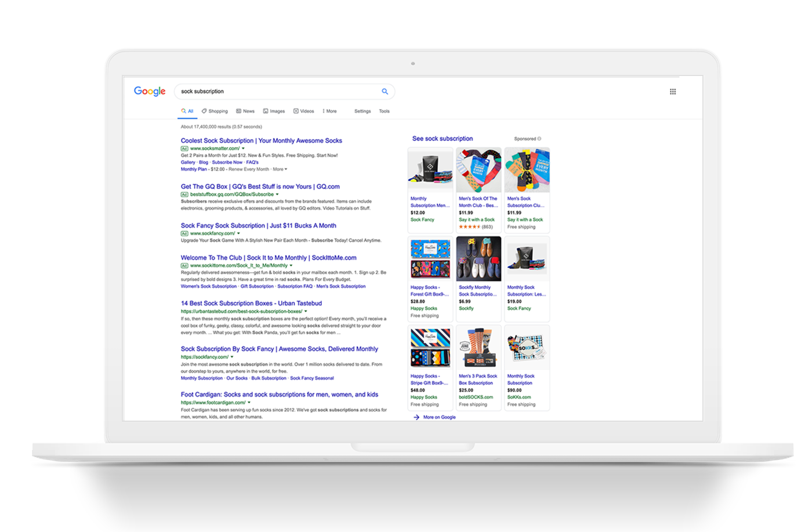Open Get The GQ Box result
Screen dimensions: 812x532
click(x=260, y=186)
